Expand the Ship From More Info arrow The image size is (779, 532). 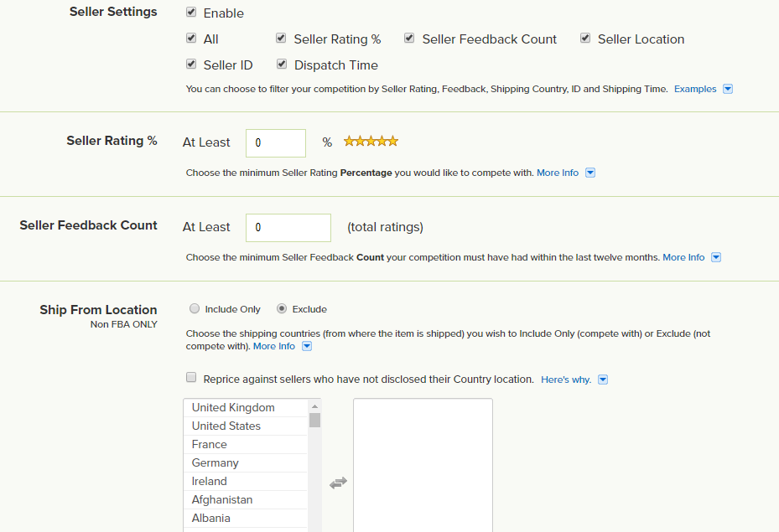pos(307,346)
